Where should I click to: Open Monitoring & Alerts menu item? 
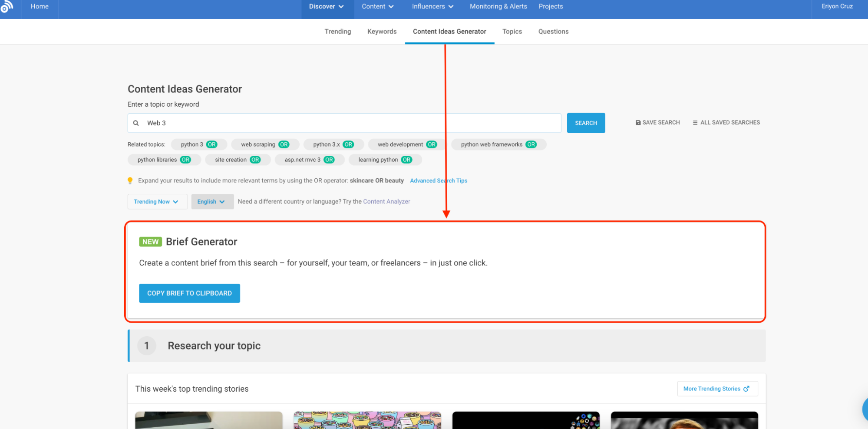click(x=498, y=7)
